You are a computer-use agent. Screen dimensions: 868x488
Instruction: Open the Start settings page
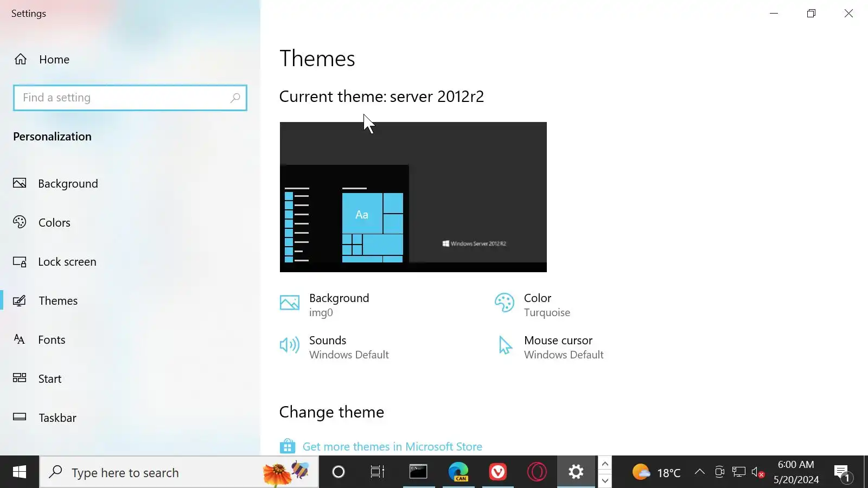coord(130,378)
